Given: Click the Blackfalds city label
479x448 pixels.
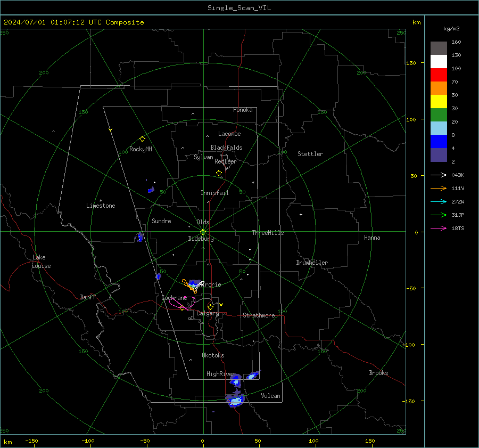Looking at the screenshot, I should (226, 148).
